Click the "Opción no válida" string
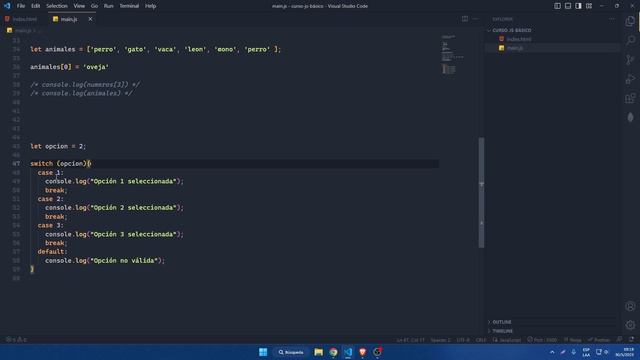640x360 pixels. pyautogui.click(x=124, y=260)
